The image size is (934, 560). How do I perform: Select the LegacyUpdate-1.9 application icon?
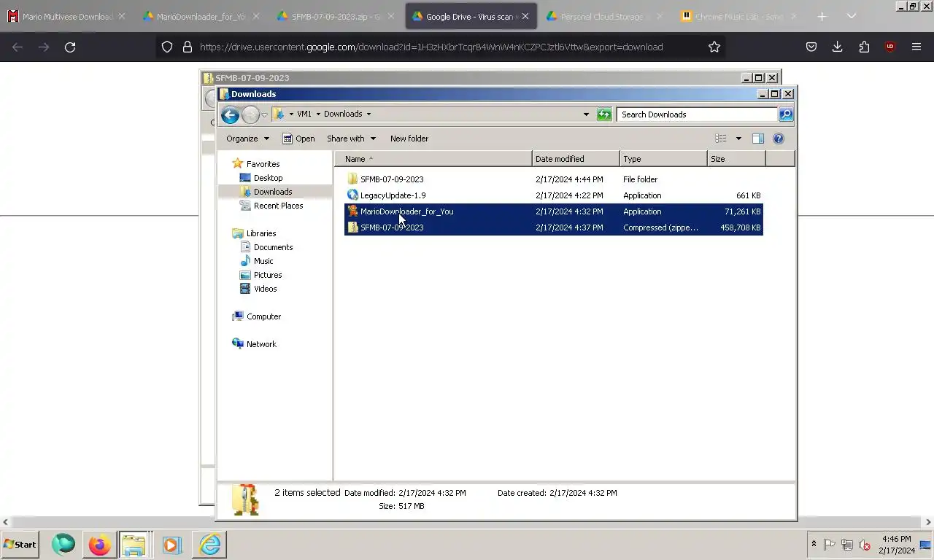point(352,195)
